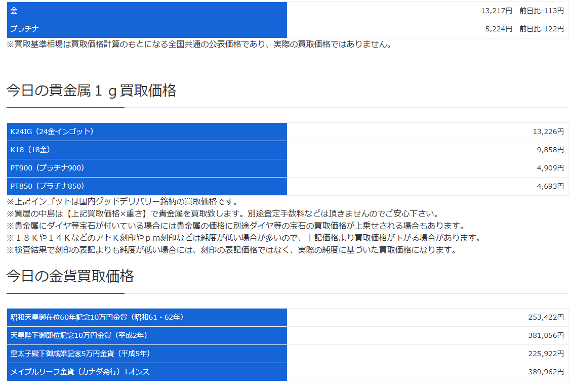
Task: Click the 今日の金貨買取価格 heading
Action: click(70, 276)
